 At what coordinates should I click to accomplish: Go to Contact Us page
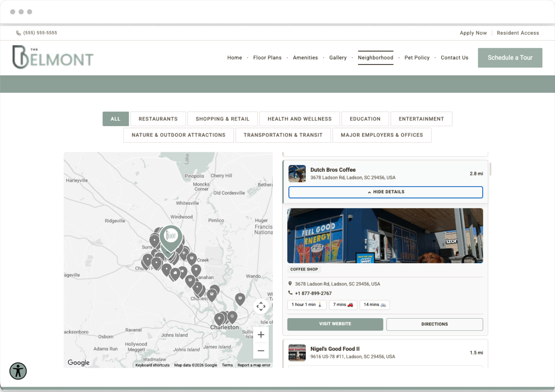[x=454, y=58]
